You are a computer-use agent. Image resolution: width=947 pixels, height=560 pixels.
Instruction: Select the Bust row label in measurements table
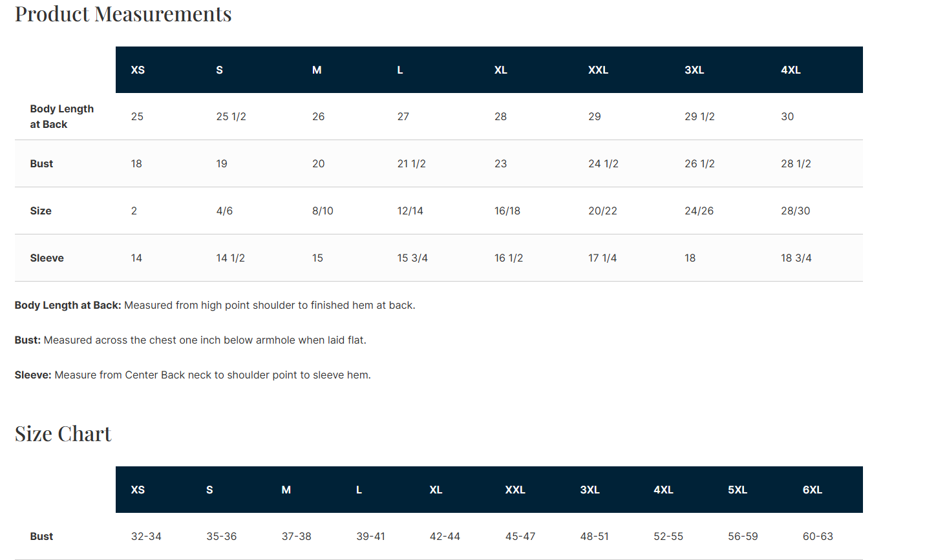[x=41, y=163]
